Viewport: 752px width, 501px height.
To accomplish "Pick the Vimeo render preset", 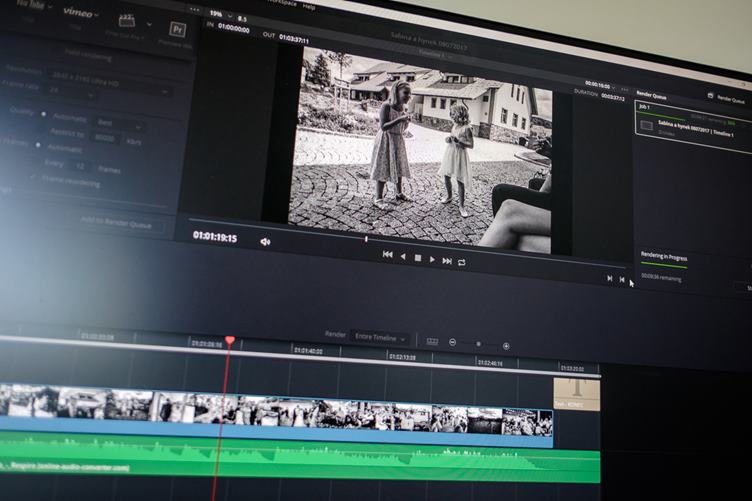I will (x=77, y=12).
